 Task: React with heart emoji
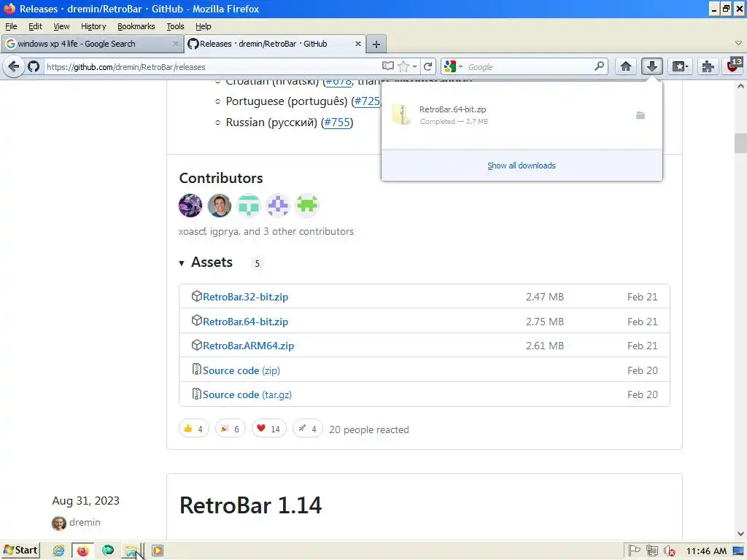(268, 429)
